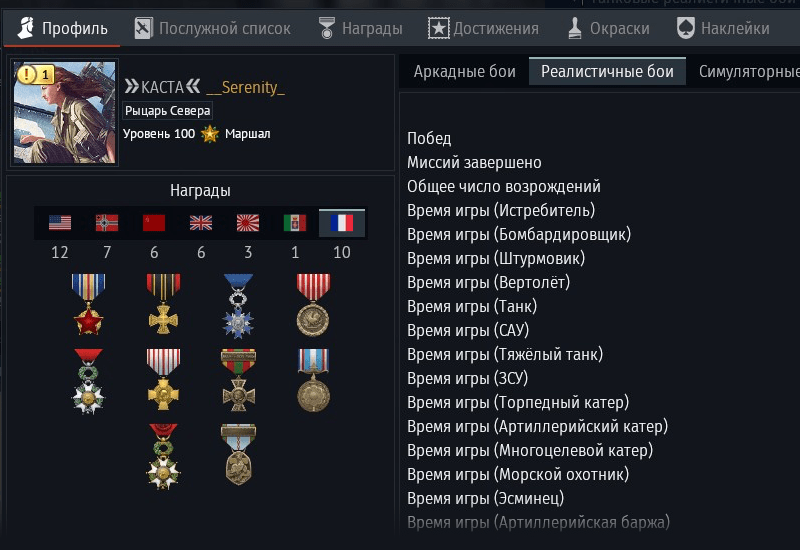The image size is (800, 550).
Task: Click the player avatar picture
Action: [64, 113]
